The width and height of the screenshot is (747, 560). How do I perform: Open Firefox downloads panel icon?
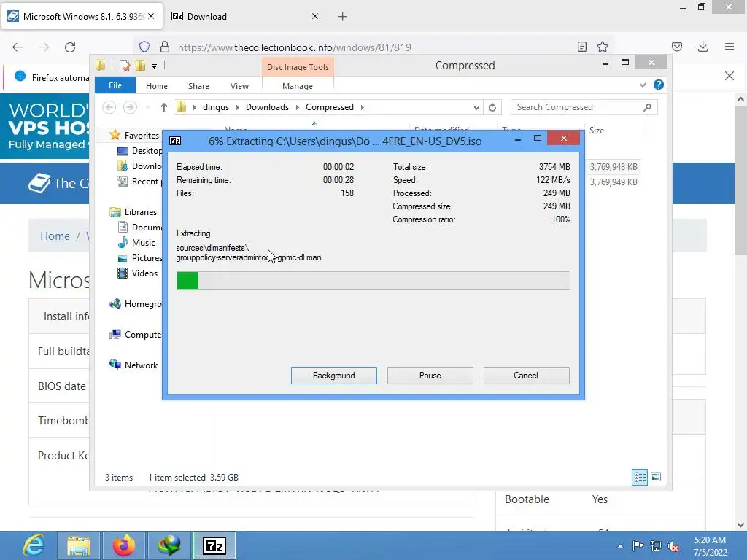703,47
